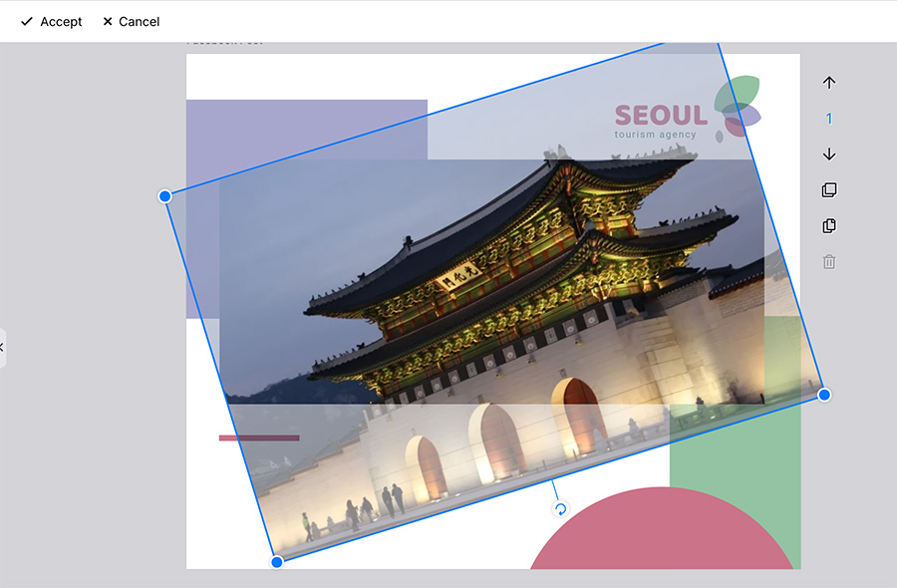This screenshot has width=897, height=588.
Task: Click the bottom crop corner handle
Action: pos(277,562)
